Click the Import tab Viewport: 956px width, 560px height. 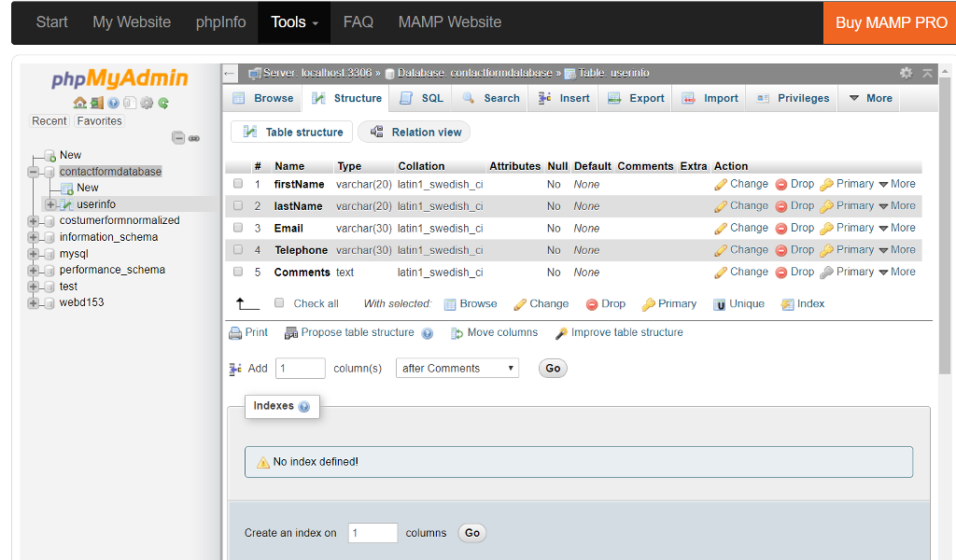click(710, 98)
